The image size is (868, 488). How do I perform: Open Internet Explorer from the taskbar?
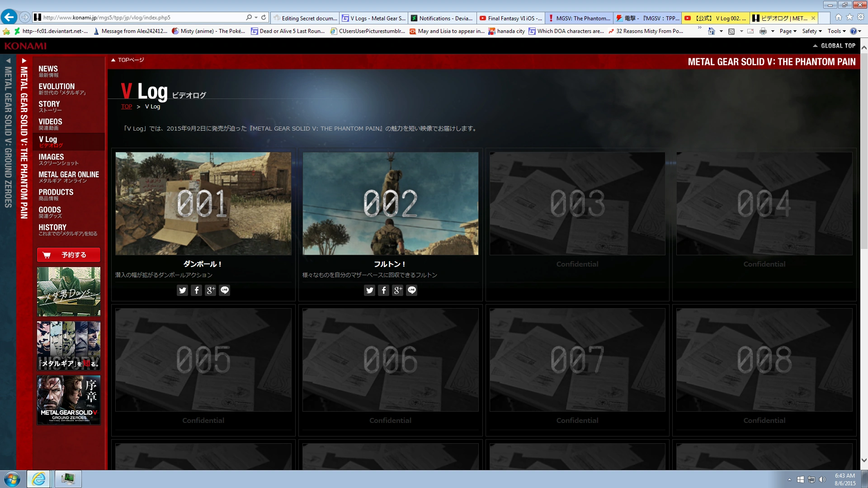(x=39, y=479)
